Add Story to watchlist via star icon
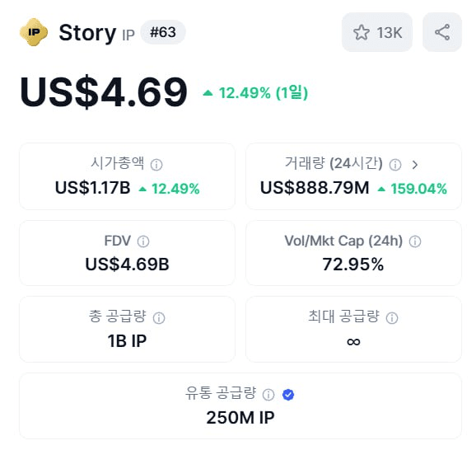Viewport: 476px width, 450px height. [x=362, y=32]
